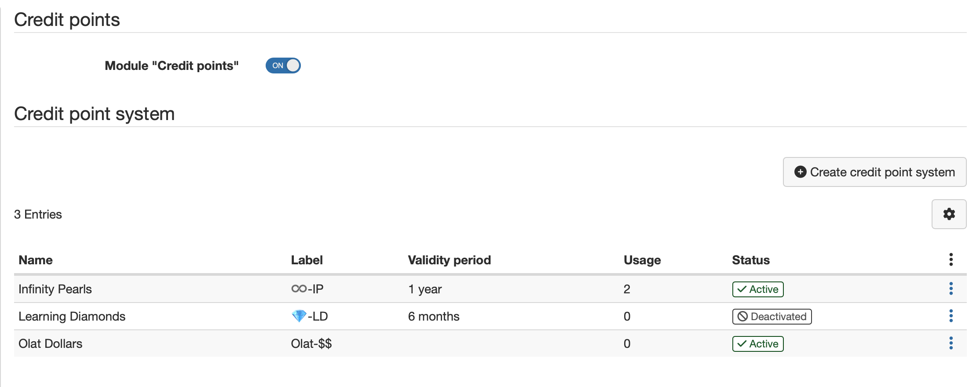Screen dimensions: 980x387
Task: Click the checkmark icon in Olat Dollars status badge
Action: [742, 344]
